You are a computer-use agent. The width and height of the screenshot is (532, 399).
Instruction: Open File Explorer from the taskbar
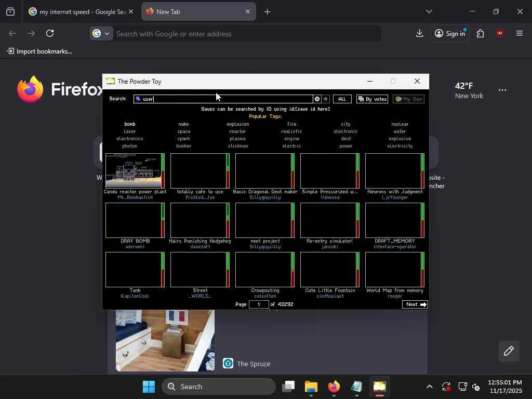point(311,387)
